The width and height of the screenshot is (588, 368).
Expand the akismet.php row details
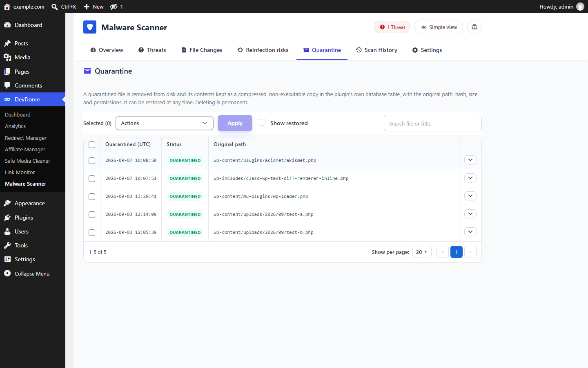(x=470, y=160)
